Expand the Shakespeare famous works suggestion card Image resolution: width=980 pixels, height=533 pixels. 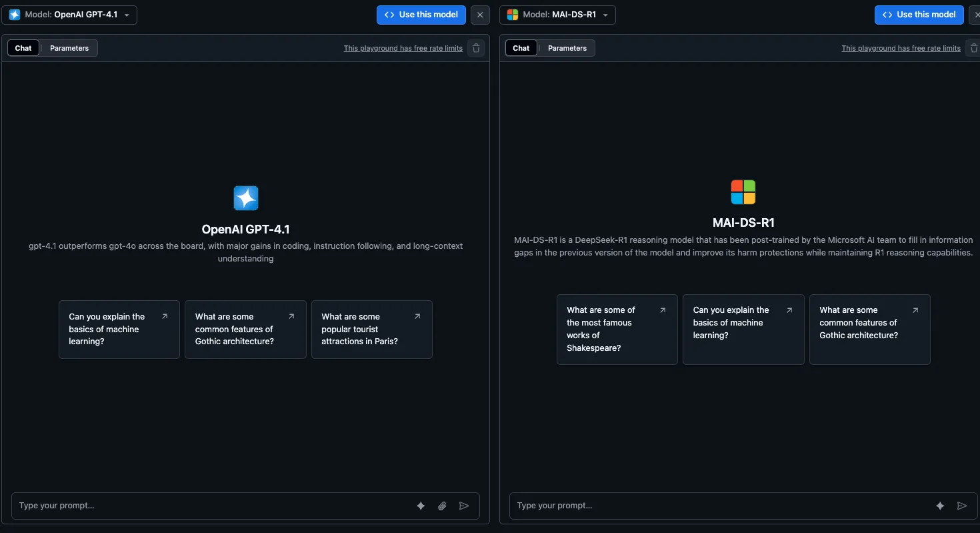(x=617, y=330)
